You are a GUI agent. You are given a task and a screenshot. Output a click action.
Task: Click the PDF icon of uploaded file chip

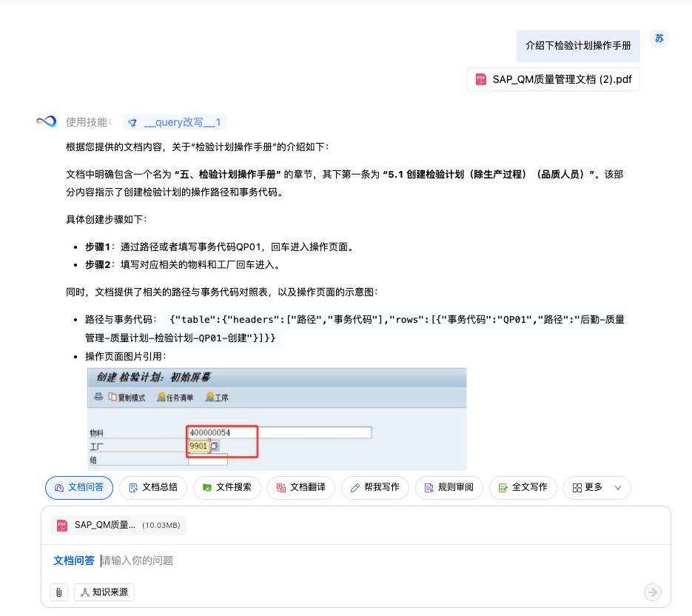(x=62, y=525)
